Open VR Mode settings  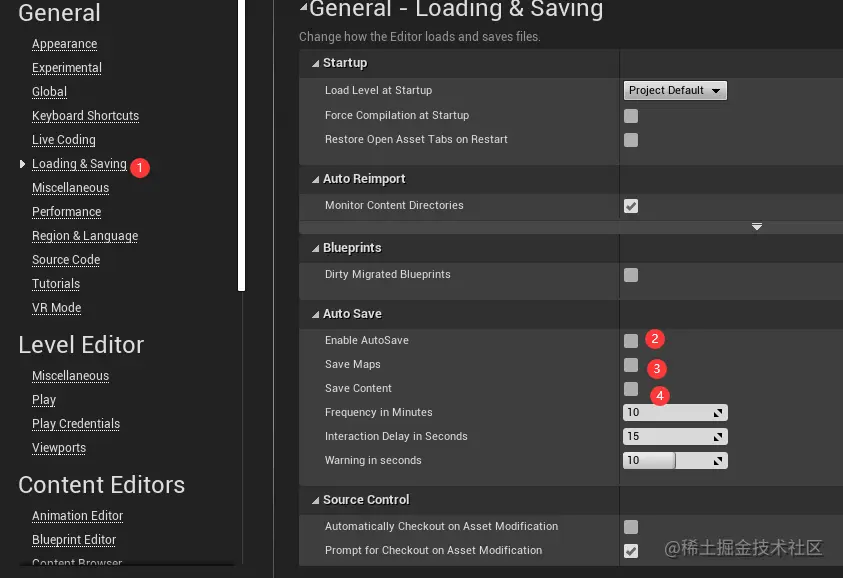(x=56, y=308)
